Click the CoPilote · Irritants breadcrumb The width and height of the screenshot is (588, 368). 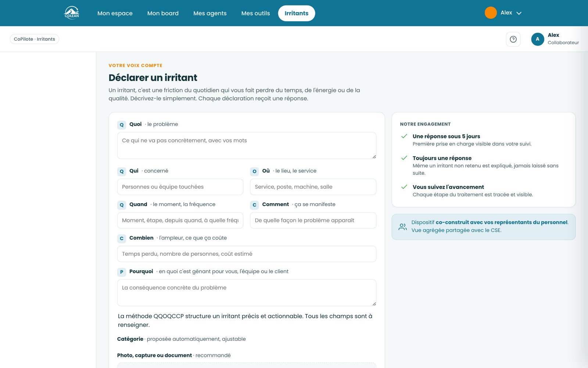35,39
